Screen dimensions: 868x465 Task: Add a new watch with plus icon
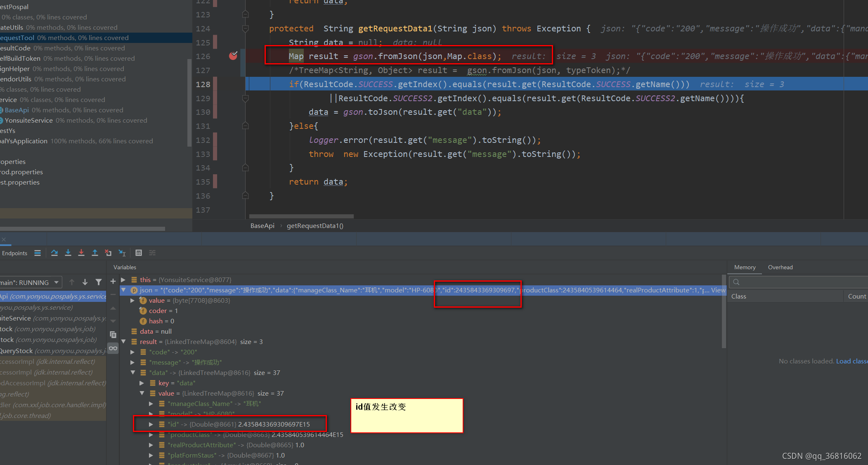(x=113, y=281)
